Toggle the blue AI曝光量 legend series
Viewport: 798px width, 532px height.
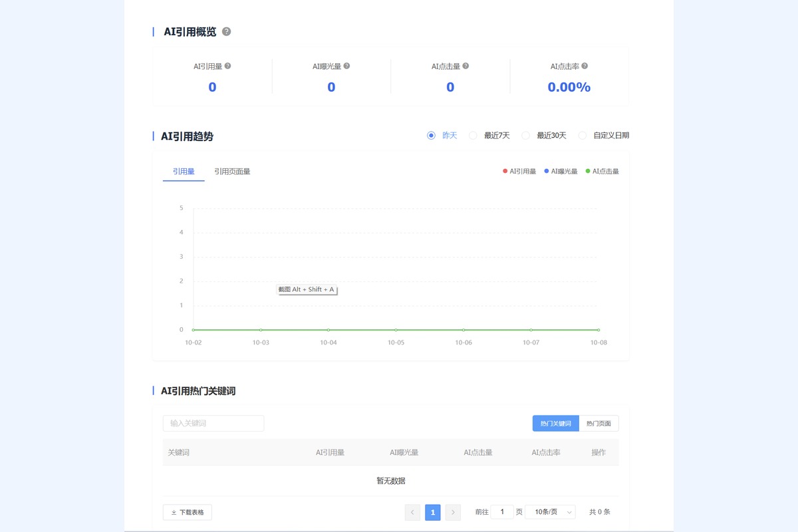pyautogui.click(x=561, y=172)
